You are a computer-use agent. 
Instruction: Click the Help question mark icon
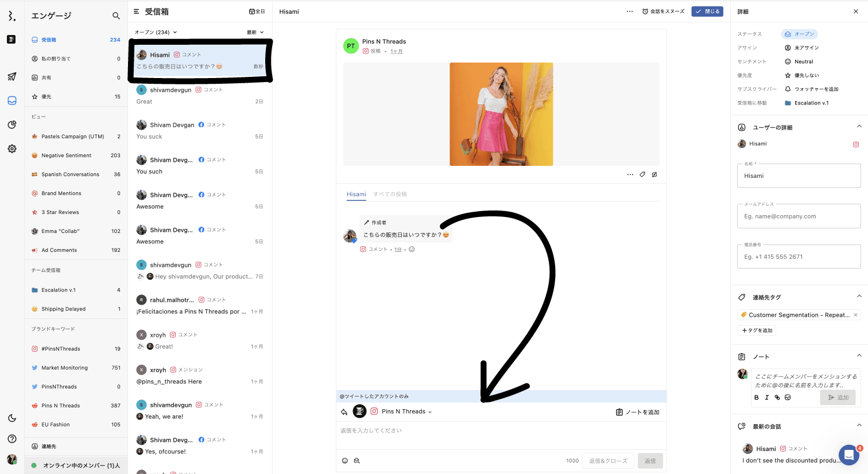tap(11, 438)
